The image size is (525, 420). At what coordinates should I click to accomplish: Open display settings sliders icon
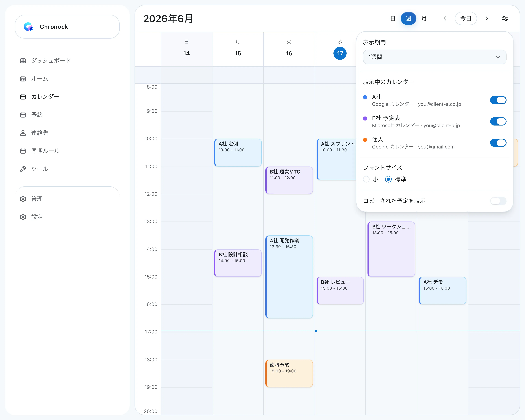[x=505, y=18]
